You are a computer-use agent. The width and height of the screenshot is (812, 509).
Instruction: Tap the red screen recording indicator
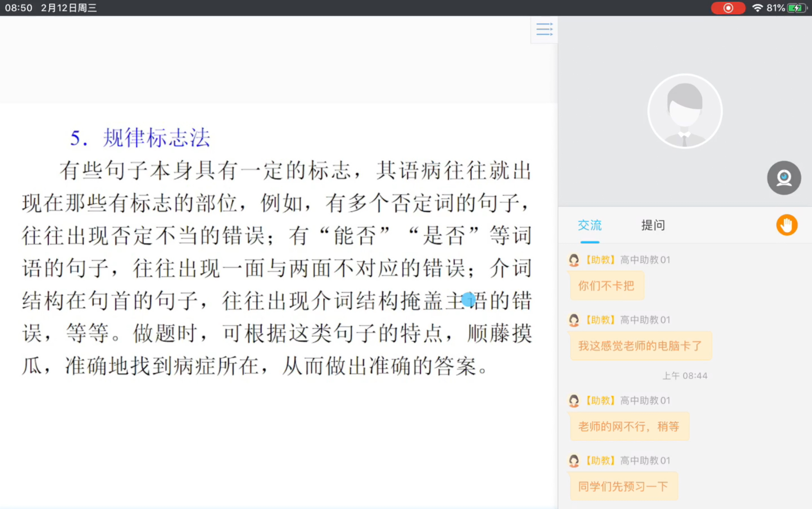pyautogui.click(x=728, y=8)
